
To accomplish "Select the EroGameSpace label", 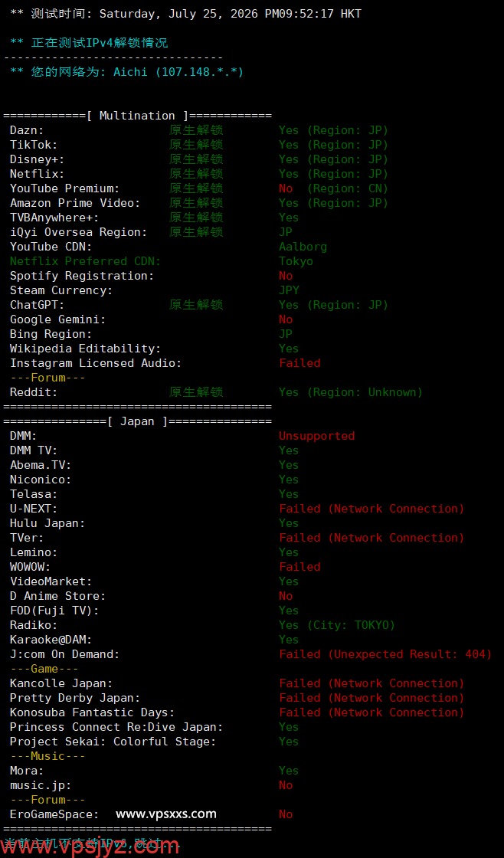I will point(54,814).
